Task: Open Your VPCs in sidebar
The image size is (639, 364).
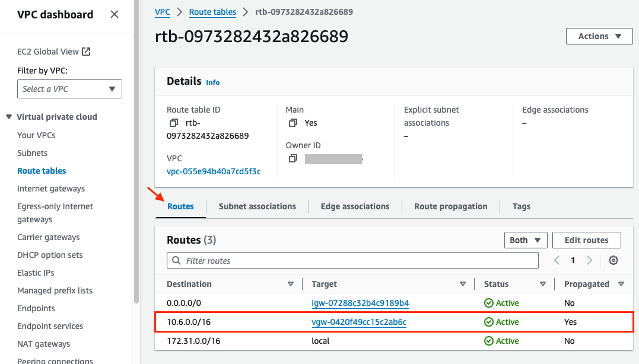Action: [x=36, y=135]
